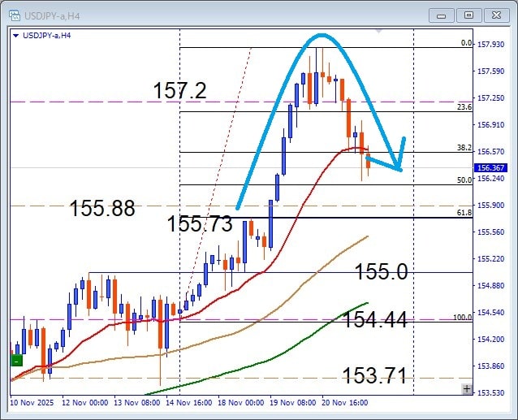Open the USDJPY-a,H4 dropdown triangle in chart corner

[15, 35]
